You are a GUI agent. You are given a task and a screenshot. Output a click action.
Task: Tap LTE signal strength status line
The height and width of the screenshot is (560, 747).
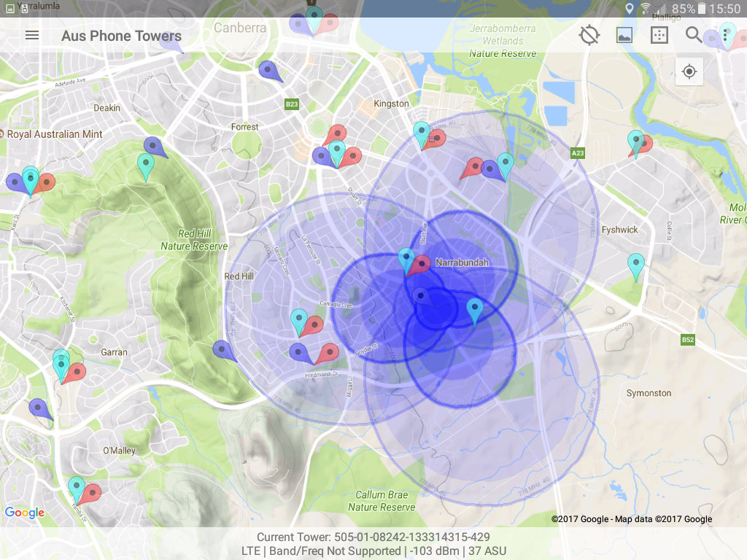tap(373, 551)
